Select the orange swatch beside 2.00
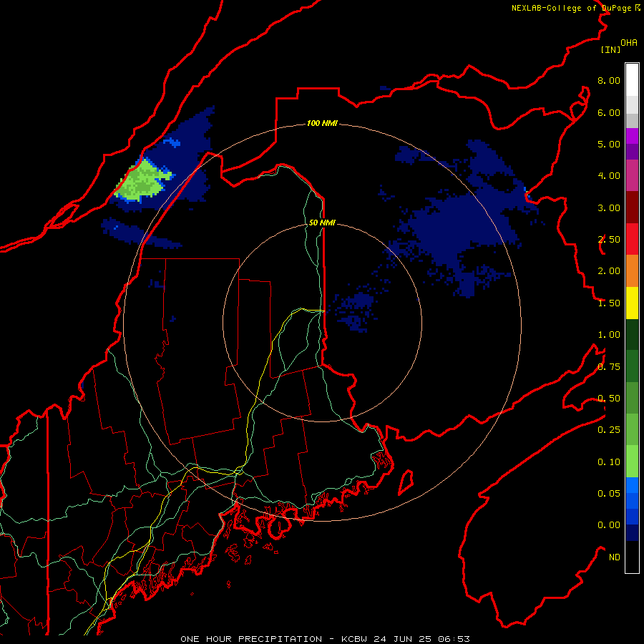Image resolution: width=644 pixels, height=644 pixels. pyautogui.click(x=632, y=271)
